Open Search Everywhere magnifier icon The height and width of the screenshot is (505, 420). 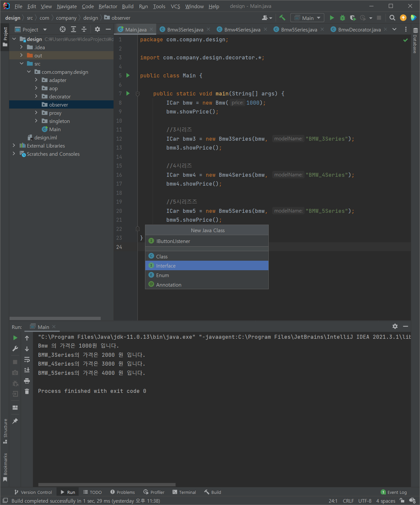tap(392, 18)
